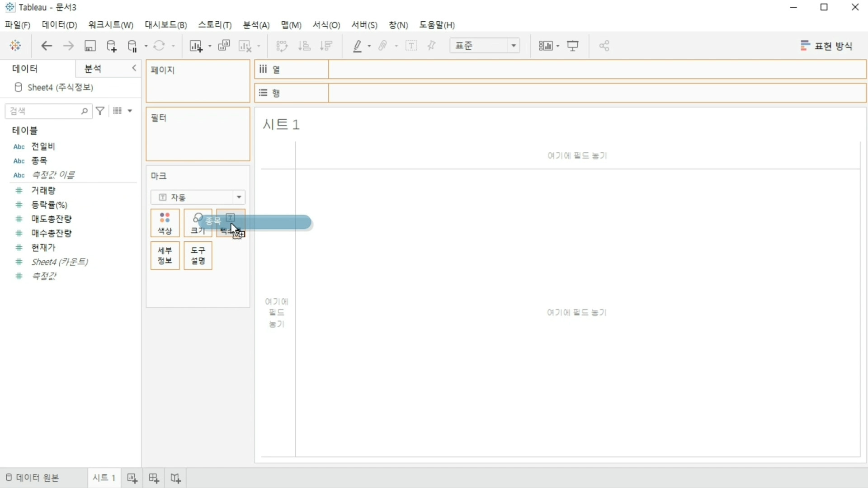Click the Sort Ascending icon
Image resolution: width=868 pixels, height=488 pixels.
coord(304,46)
